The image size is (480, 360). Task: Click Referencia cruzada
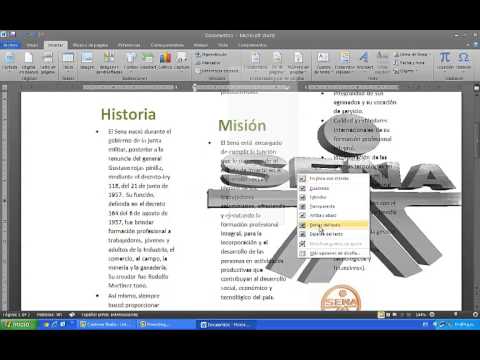point(217,70)
